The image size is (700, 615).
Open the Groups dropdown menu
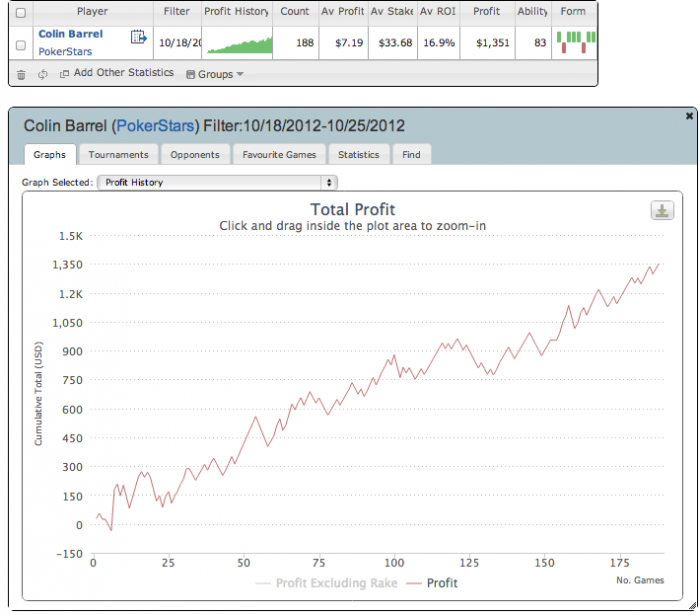click(215, 74)
